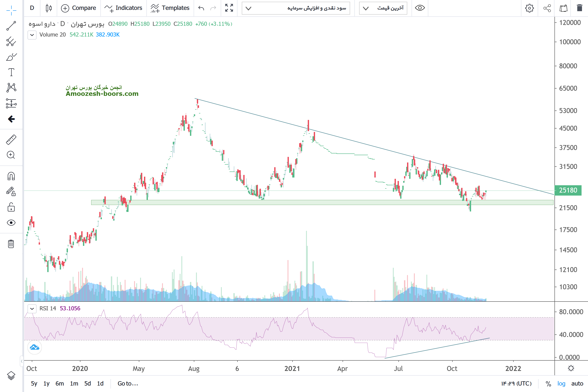Viewport: 588px width, 392px height.
Task: Select the 6m time range
Action: 60,383
